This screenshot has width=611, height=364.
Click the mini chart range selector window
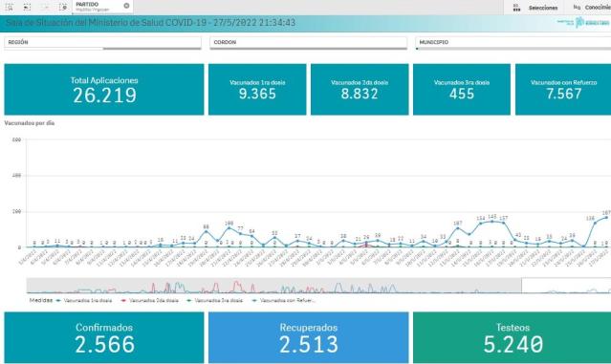pos(566,286)
